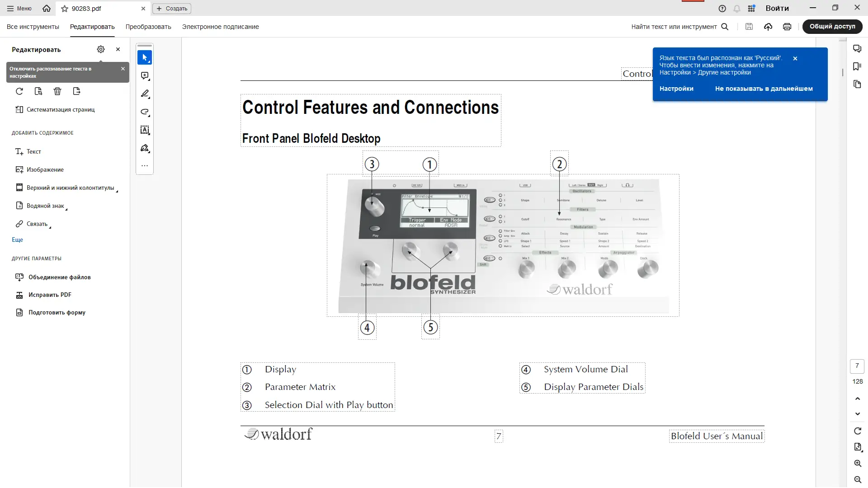Rotate page using the rotate icon
Screen dimensions: 868x488
(x=19, y=91)
